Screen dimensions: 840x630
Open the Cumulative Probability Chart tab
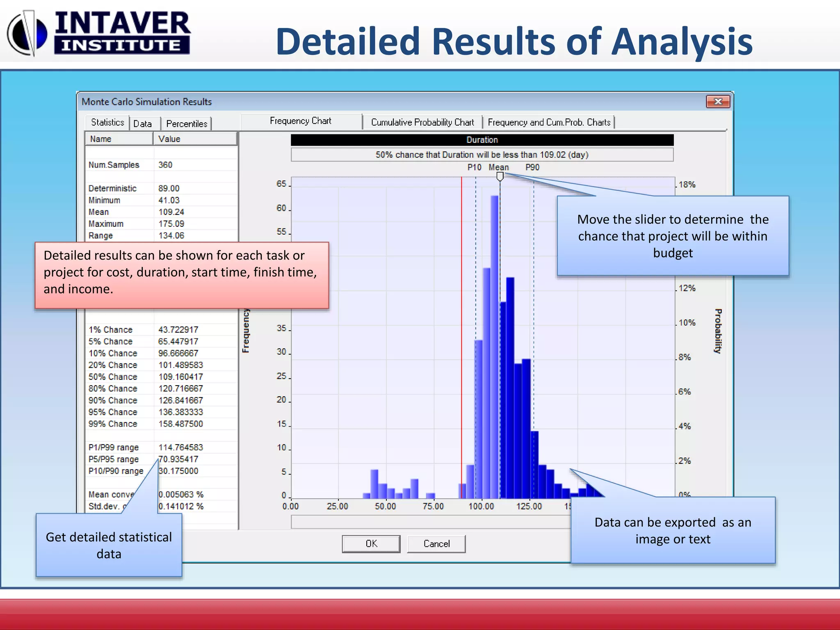click(x=422, y=122)
